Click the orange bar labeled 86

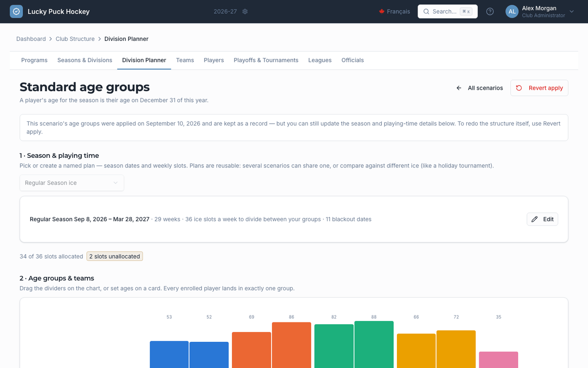[x=292, y=345]
